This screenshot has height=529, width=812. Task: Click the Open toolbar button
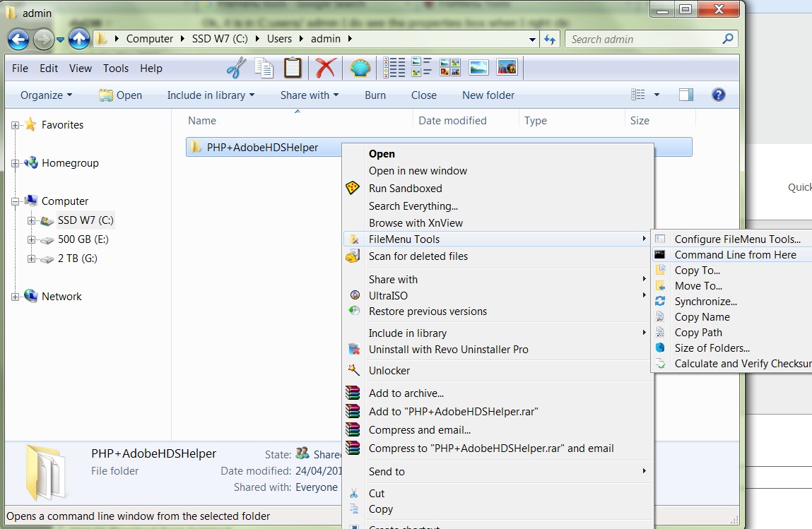point(120,95)
